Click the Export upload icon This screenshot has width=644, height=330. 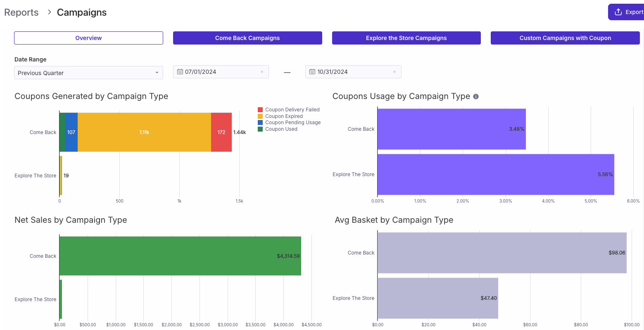(618, 12)
